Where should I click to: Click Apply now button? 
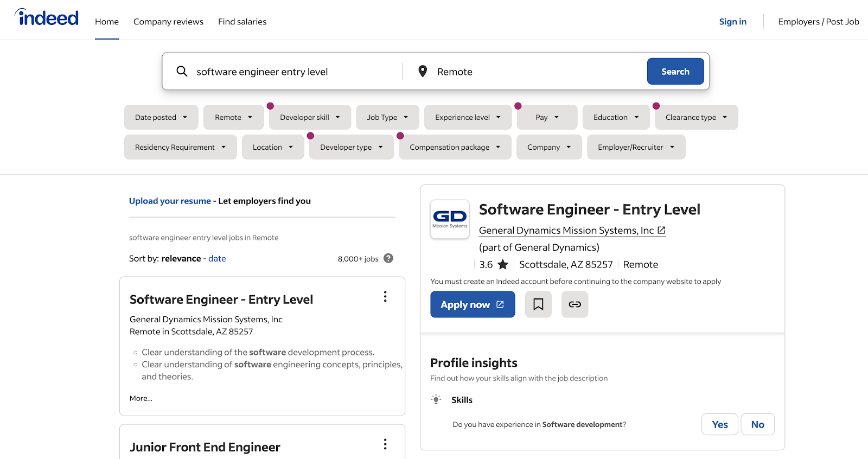tap(473, 304)
